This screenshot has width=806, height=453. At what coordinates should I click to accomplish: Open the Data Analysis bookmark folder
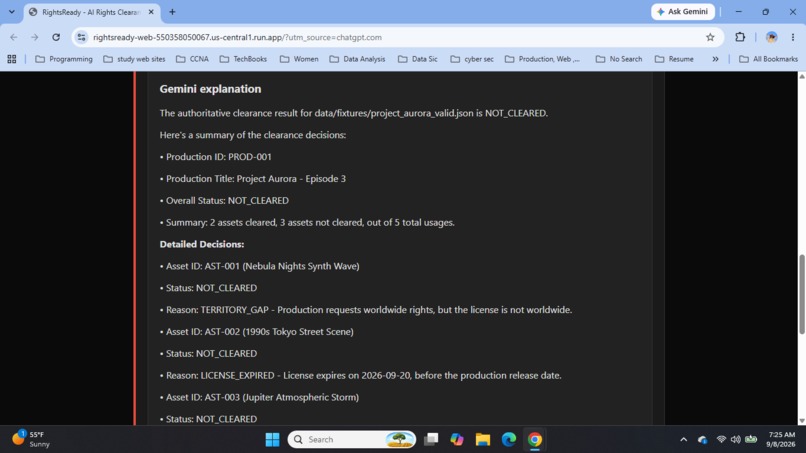(357, 59)
